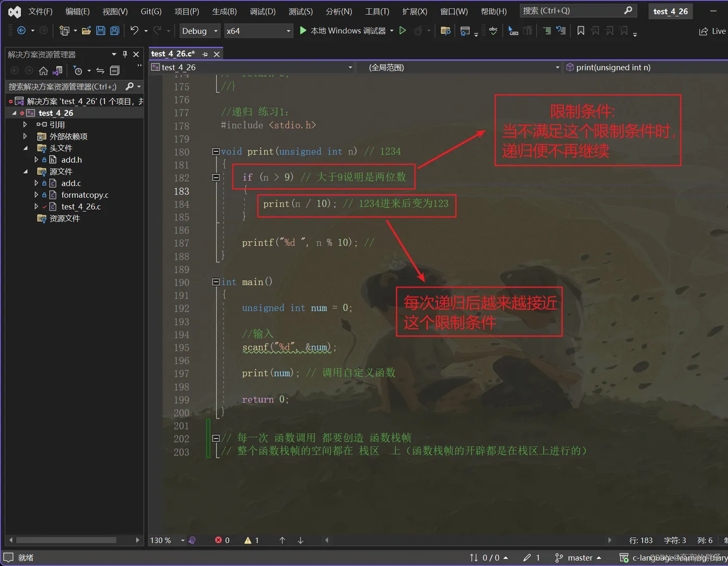Go to the previous issue with up arrow
Viewport: 728px width, 566px height.
(x=282, y=540)
